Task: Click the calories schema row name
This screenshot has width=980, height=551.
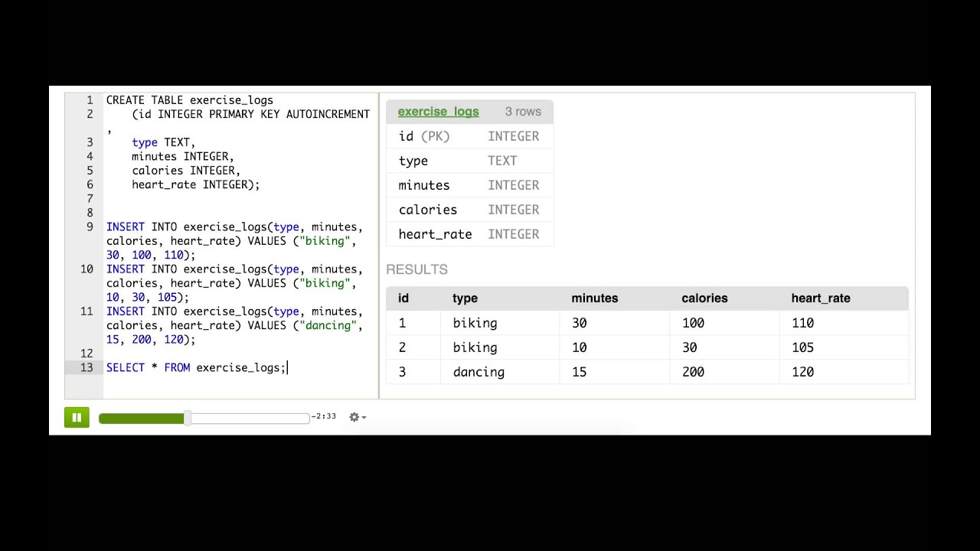Action: coord(427,210)
